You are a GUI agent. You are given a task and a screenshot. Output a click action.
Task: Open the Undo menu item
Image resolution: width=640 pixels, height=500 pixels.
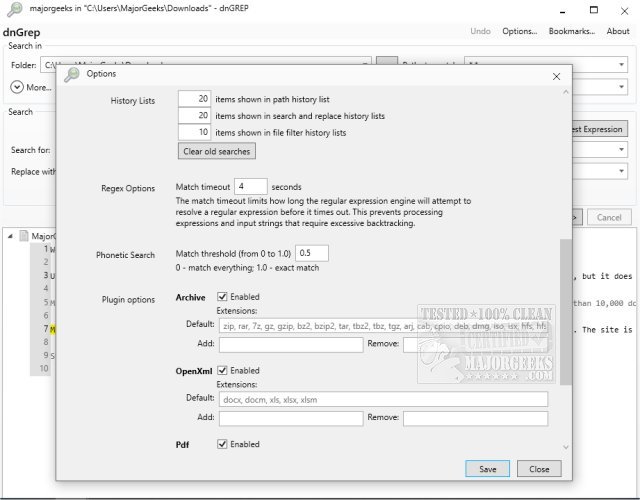coord(480,31)
